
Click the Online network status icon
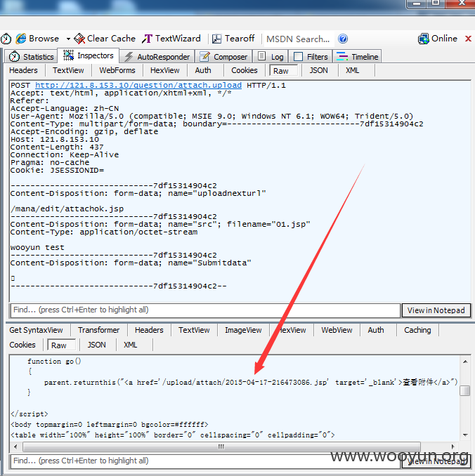[423, 39]
